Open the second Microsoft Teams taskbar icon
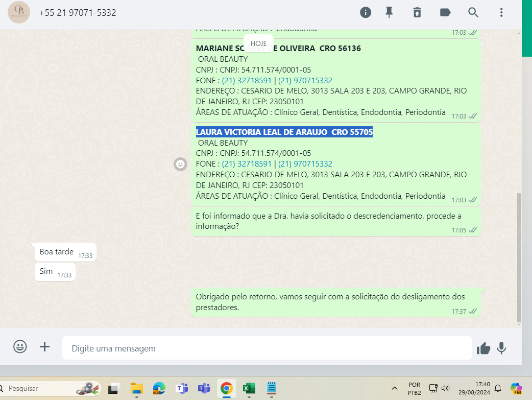The height and width of the screenshot is (400, 532). tap(204, 388)
